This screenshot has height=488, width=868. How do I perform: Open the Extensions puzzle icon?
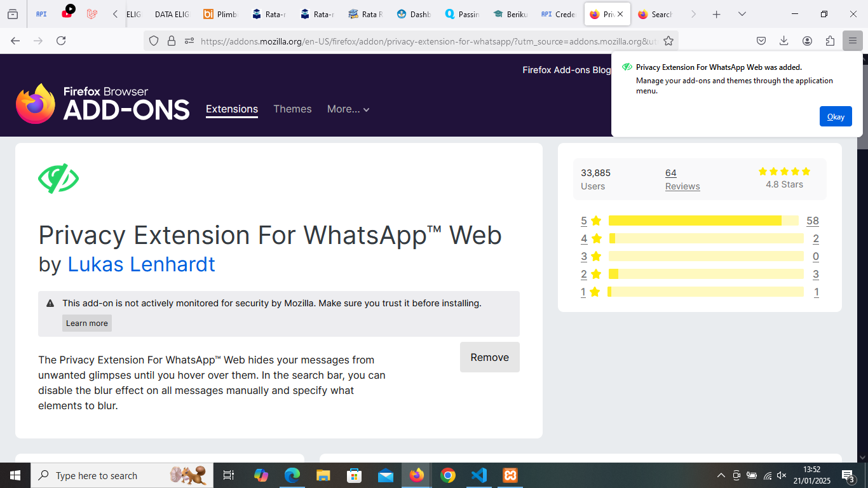pos(830,41)
